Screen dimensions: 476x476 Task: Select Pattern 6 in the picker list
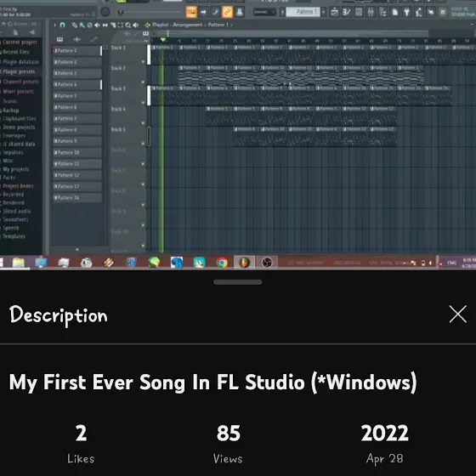(x=77, y=107)
